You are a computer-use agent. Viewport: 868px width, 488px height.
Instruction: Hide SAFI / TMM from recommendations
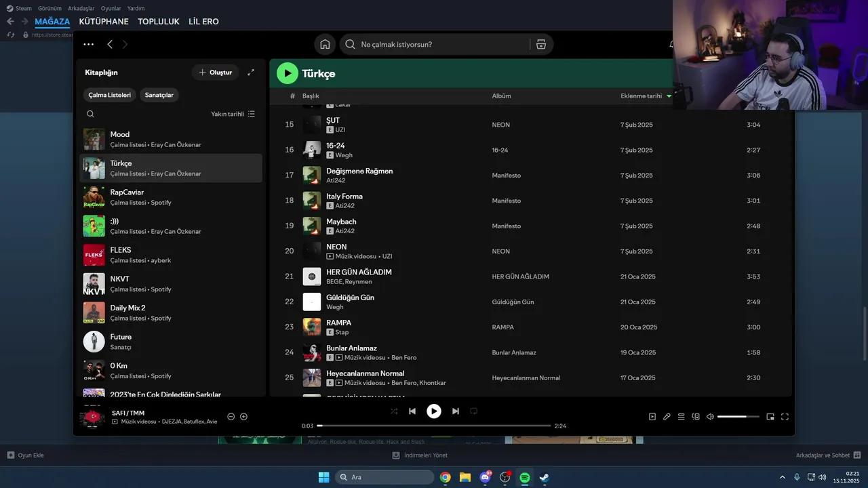click(x=231, y=417)
